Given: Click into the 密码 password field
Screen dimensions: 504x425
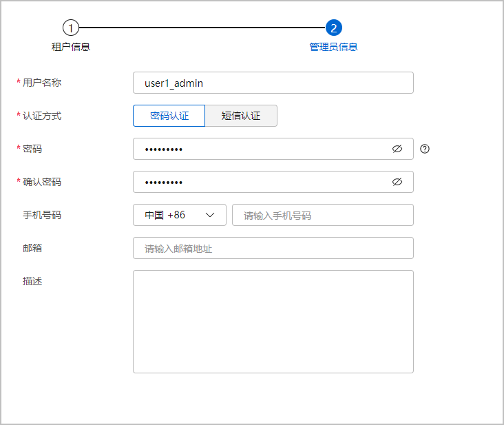Looking at the screenshot, I should (273, 149).
